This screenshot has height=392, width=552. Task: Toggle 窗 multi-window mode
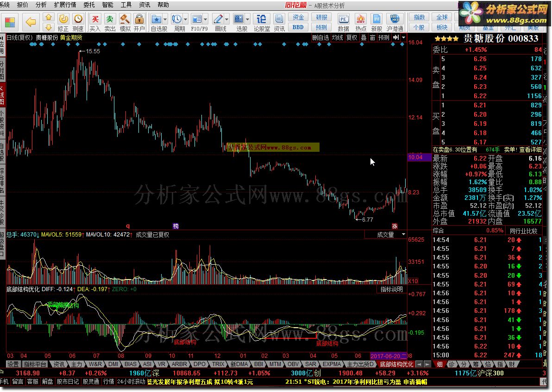pyautogui.click(x=372, y=37)
